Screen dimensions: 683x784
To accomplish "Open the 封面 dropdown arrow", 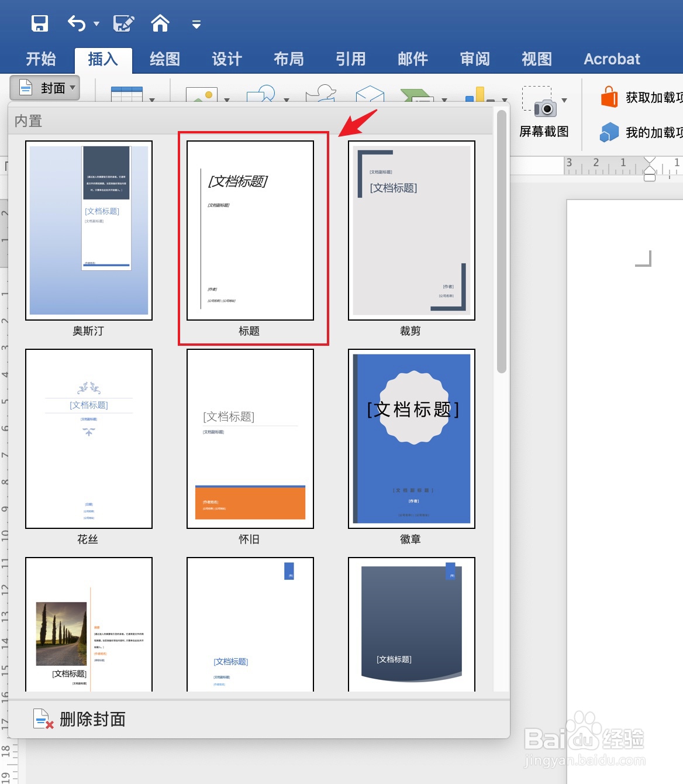I will pyautogui.click(x=71, y=88).
